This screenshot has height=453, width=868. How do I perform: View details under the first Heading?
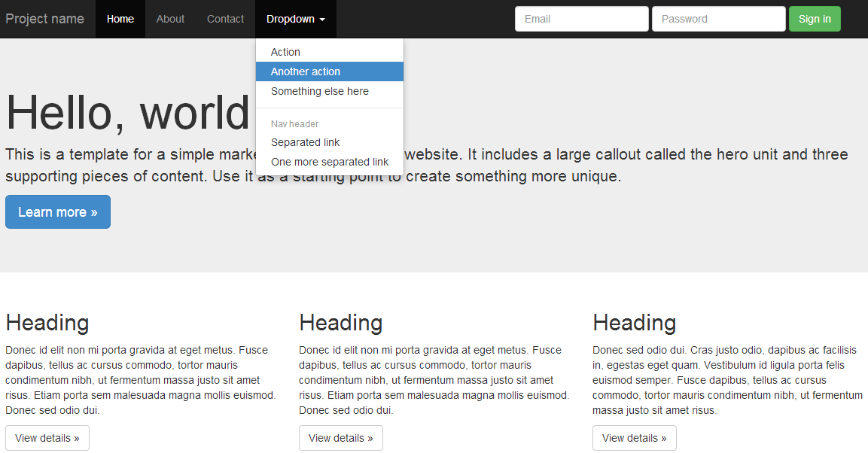coord(47,438)
